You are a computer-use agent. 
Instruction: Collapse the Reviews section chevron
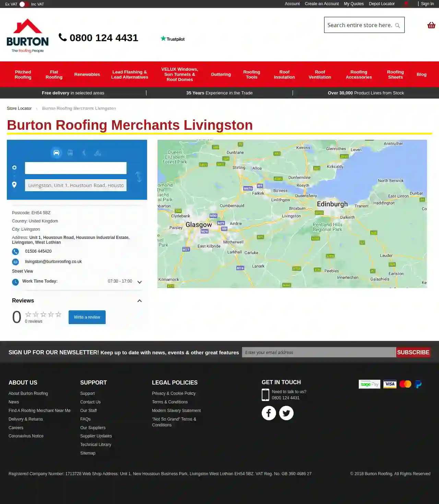tap(140, 301)
